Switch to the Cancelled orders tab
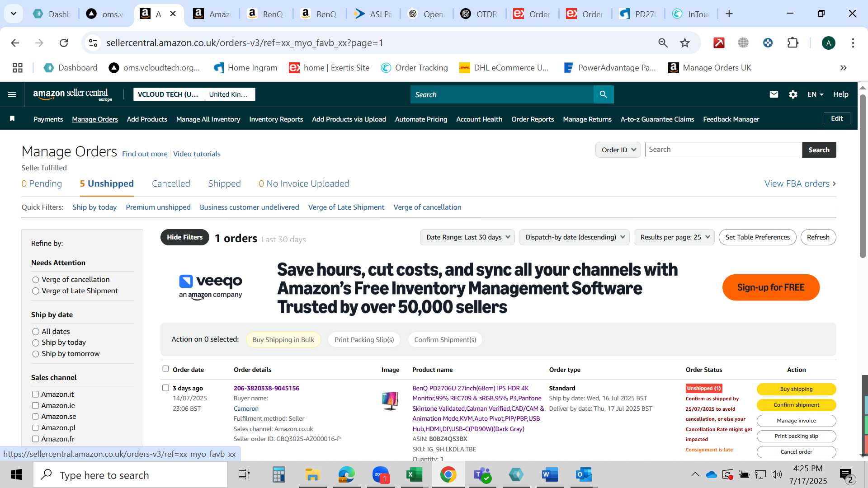 [171, 183]
